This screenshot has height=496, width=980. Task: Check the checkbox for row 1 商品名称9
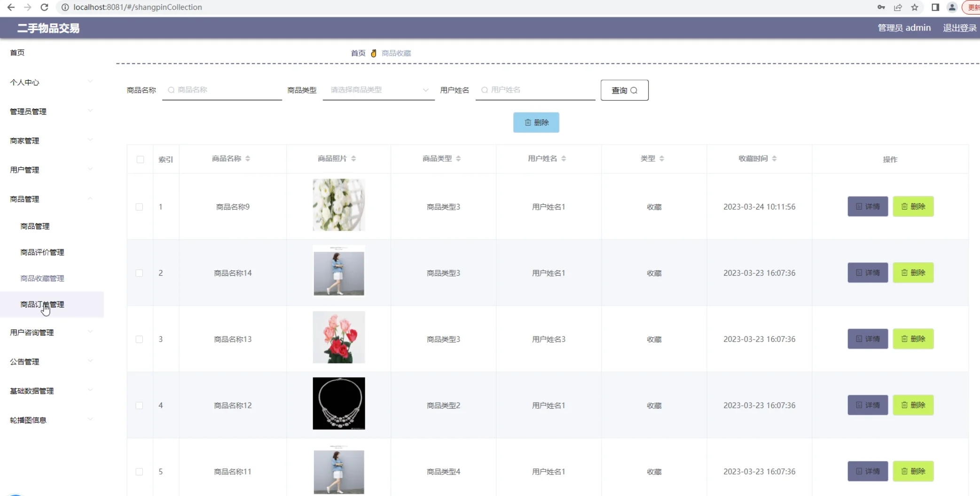(139, 207)
